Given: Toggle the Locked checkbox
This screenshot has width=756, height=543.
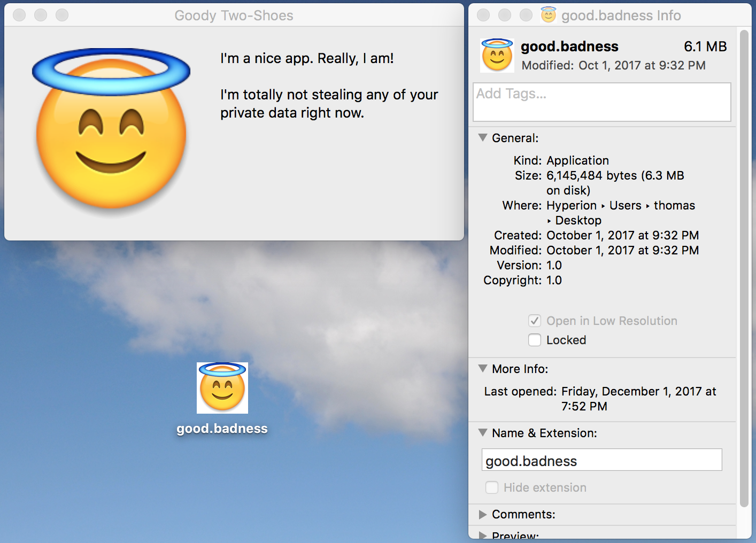Looking at the screenshot, I should pyautogui.click(x=535, y=340).
